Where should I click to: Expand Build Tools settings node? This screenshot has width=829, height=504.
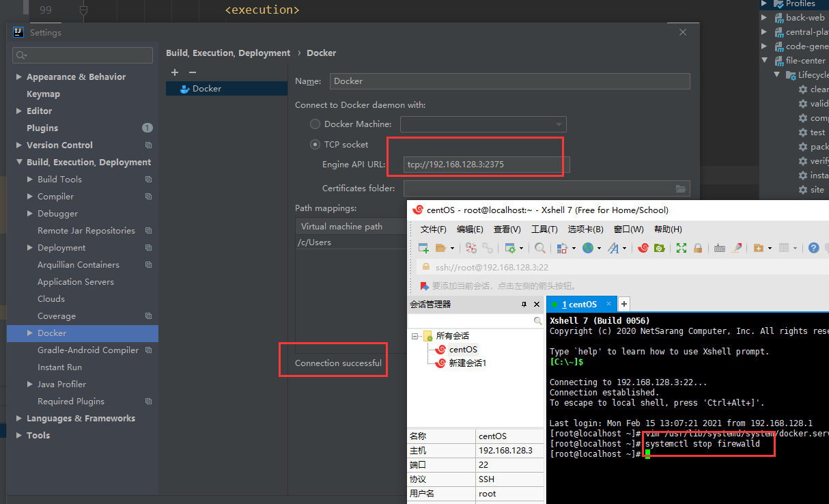pos(30,180)
